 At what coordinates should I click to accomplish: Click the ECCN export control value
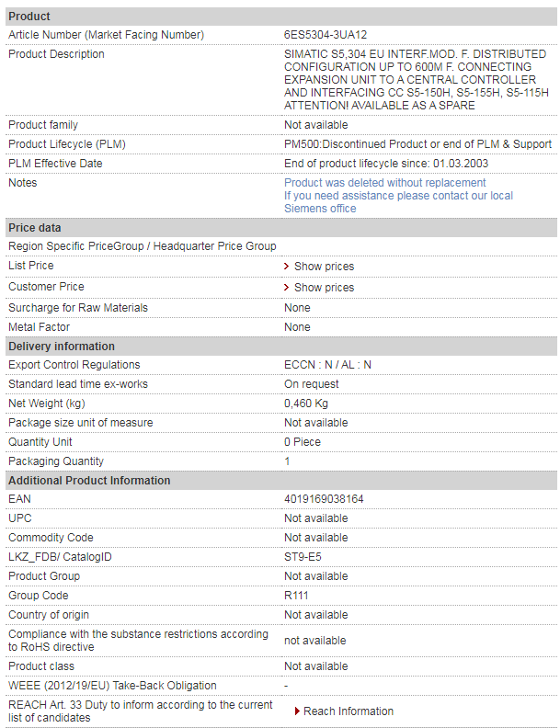(x=327, y=365)
